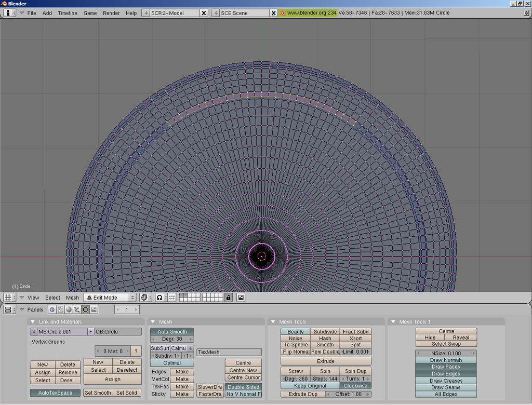Click the Extrude button
Screen dimensions: 532x405
coord(326,361)
